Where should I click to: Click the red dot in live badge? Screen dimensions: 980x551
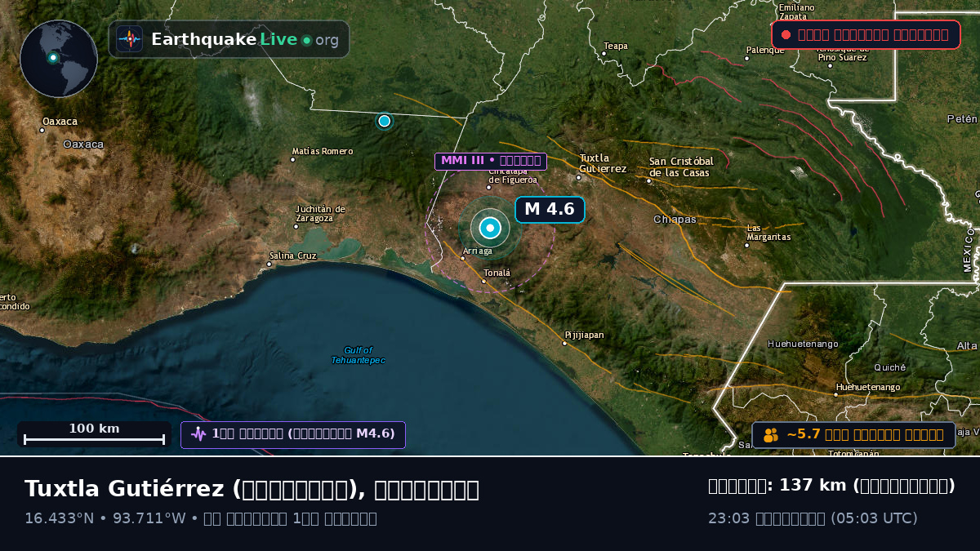(x=786, y=34)
